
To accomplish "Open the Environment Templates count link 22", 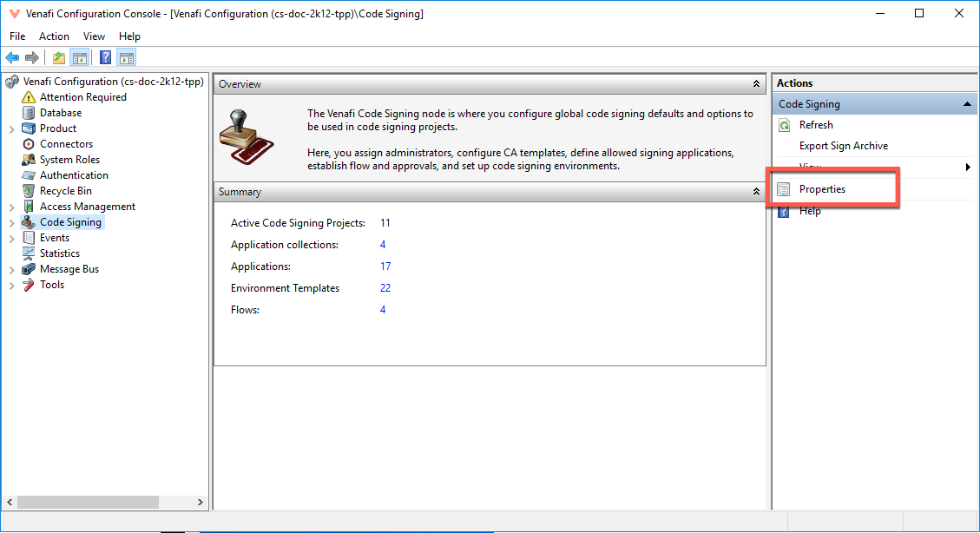I will pos(385,288).
